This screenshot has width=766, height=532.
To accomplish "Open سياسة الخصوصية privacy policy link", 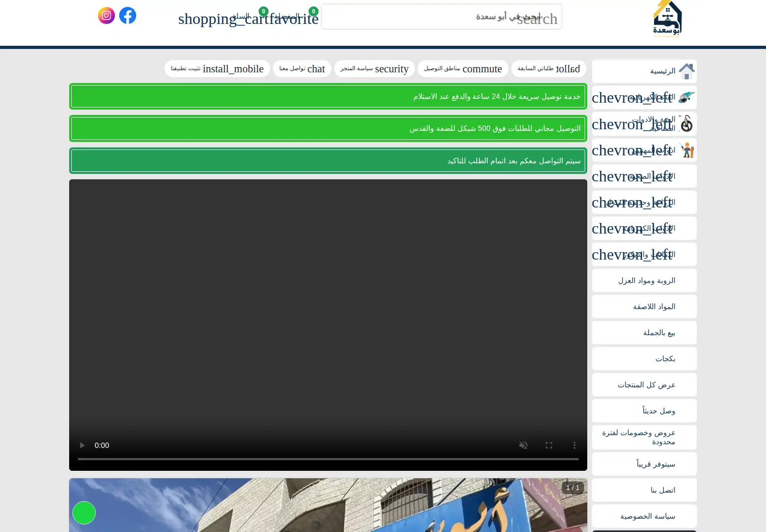I will tap(644, 516).
